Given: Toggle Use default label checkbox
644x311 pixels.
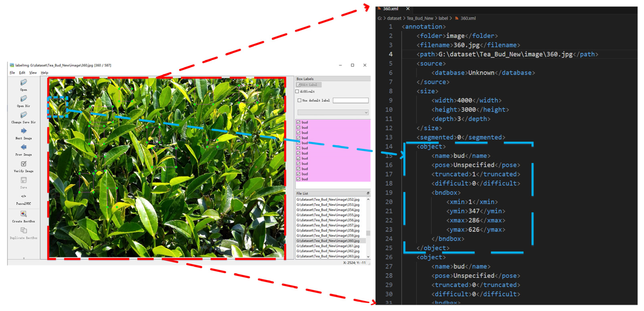Looking at the screenshot, I should 299,100.
